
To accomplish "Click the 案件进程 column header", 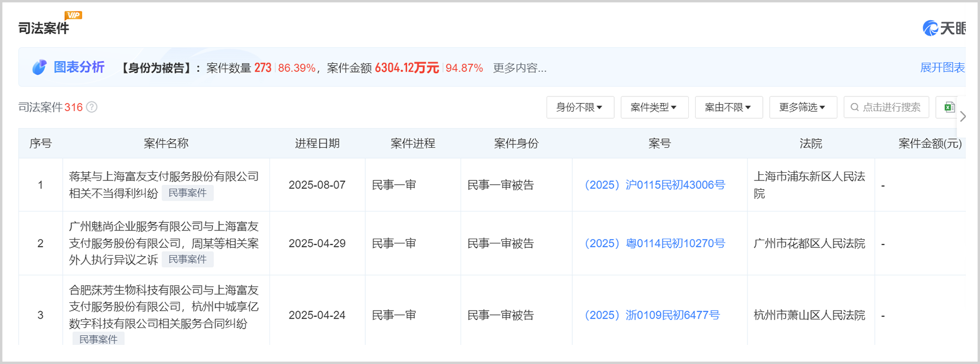I will click(x=413, y=143).
